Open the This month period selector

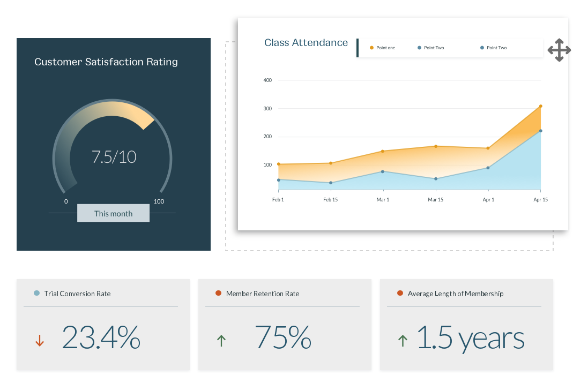pos(113,213)
